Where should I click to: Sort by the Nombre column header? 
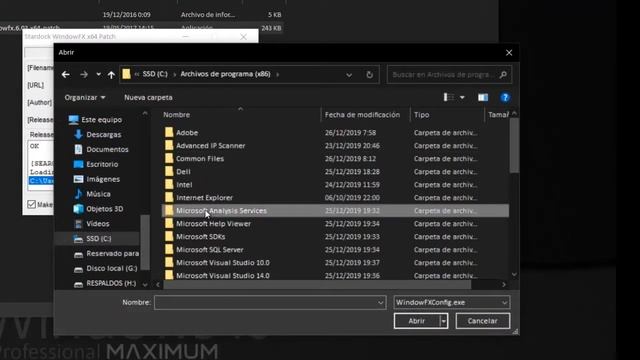(176, 115)
